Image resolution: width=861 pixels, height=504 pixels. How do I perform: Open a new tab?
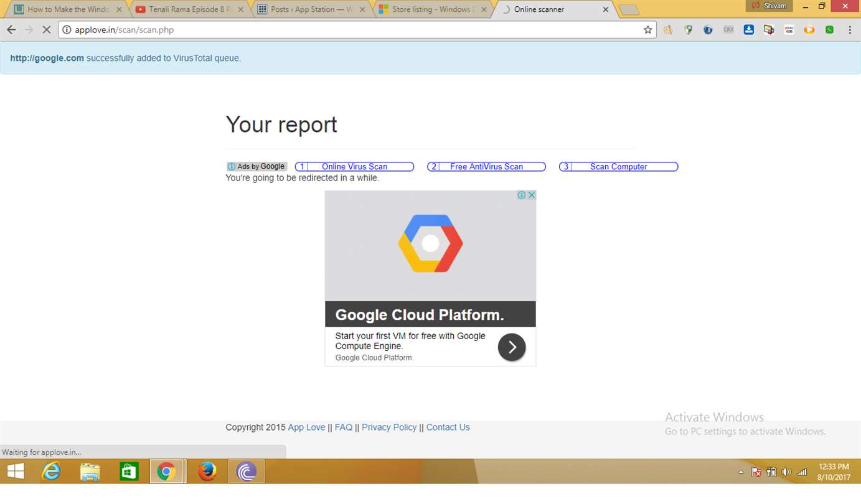click(629, 10)
